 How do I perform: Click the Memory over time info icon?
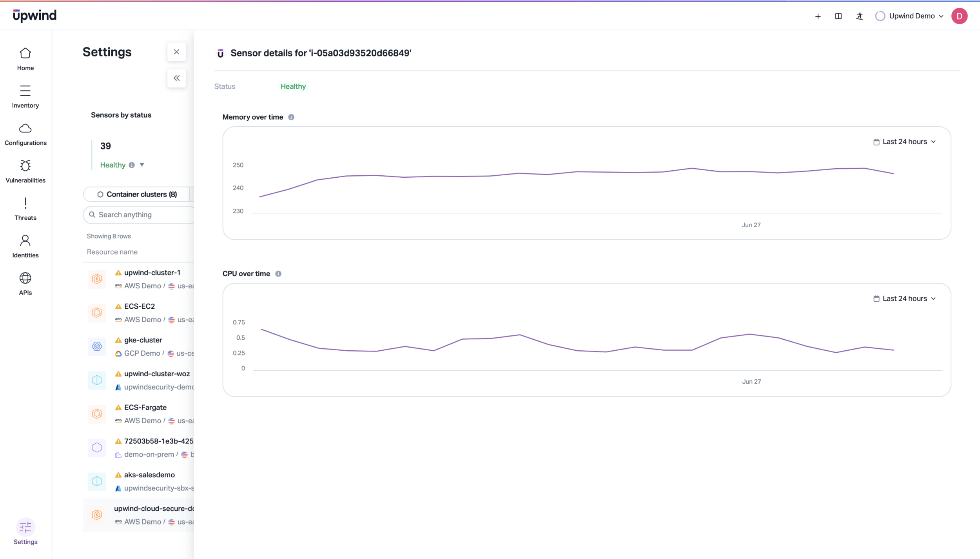coord(291,117)
